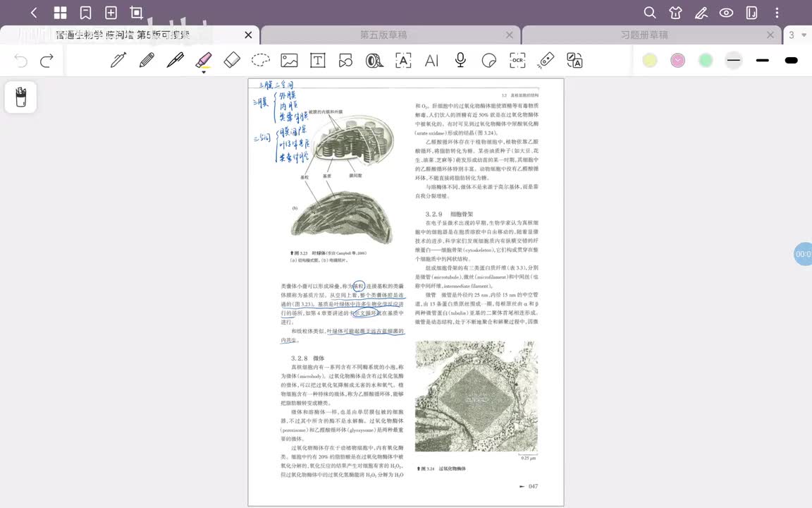Select the fountain pen tool
The image size is (812, 508).
tap(118, 60)
